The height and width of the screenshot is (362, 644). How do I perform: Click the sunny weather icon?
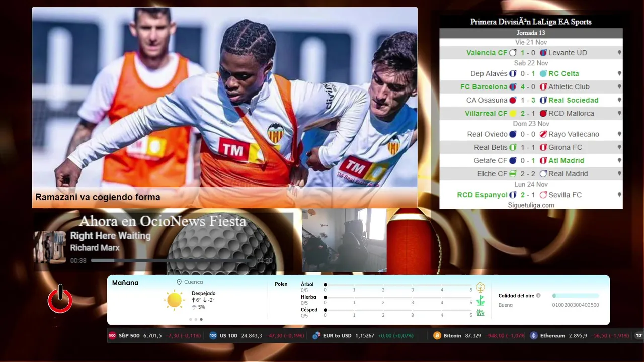pyautogui.click(x=174, y=300)
